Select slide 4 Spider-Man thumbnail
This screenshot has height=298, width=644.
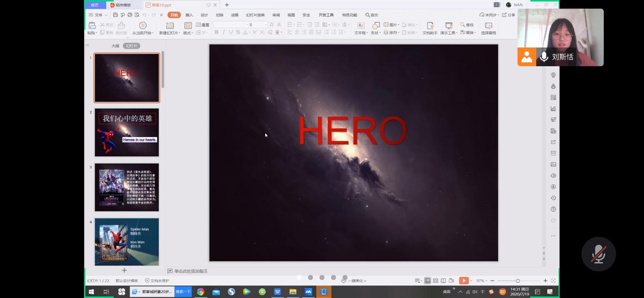point(127,242)
